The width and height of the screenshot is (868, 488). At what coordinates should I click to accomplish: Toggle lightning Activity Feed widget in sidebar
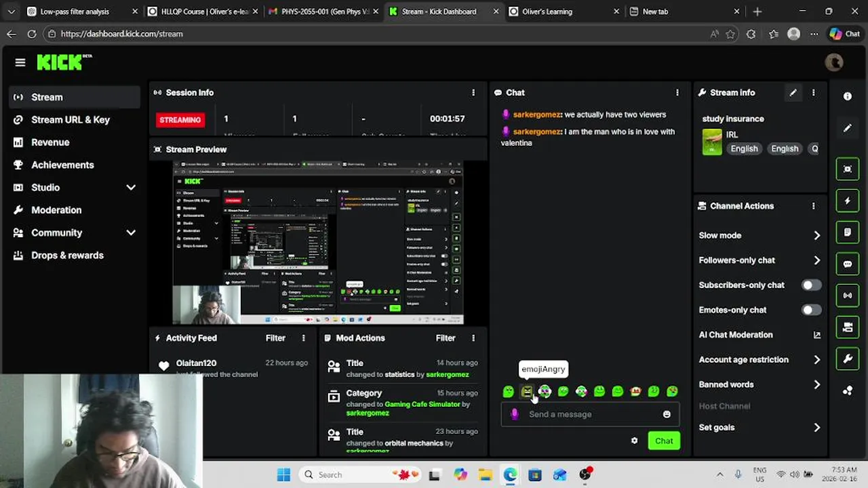point(848,201)
